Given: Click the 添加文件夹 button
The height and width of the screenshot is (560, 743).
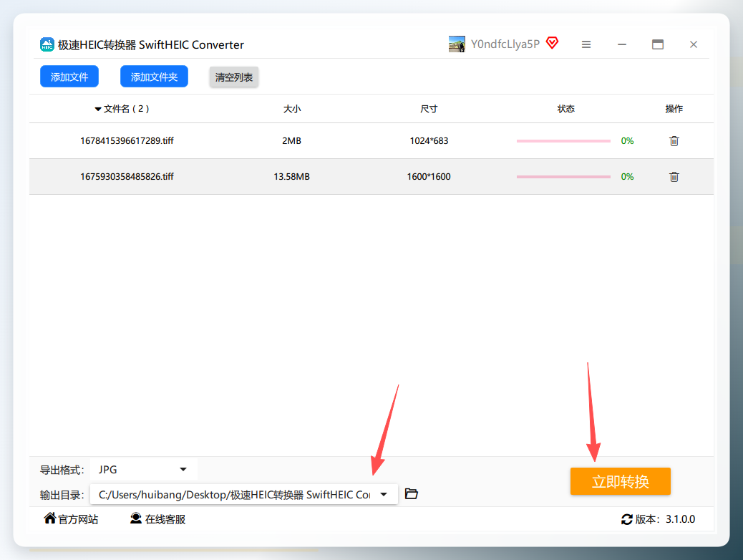Looking at the screenshot, I should [154, 77].
